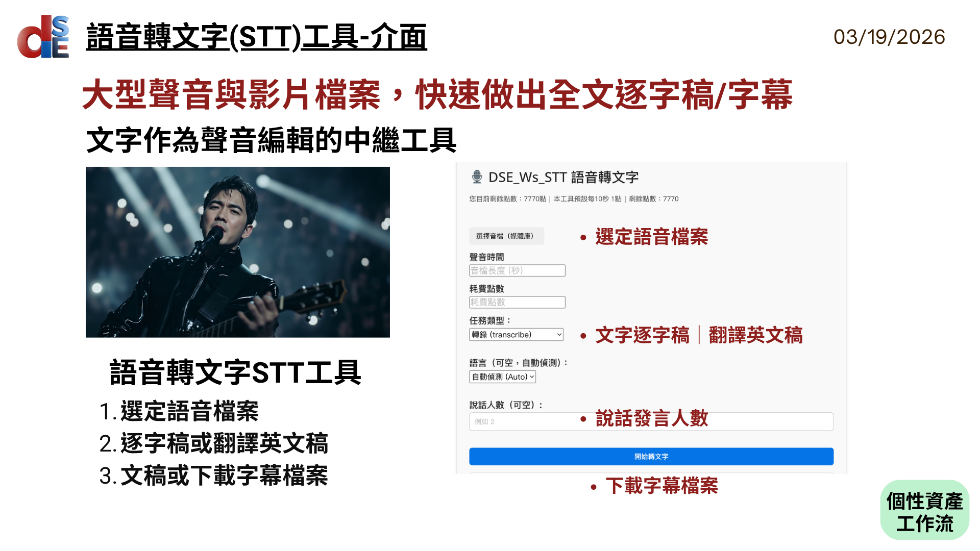The height and width of the screenshot is (551, 980).
Task: Click the red 選定語音檔案 annotation
Action: click(x=652, y=237)
